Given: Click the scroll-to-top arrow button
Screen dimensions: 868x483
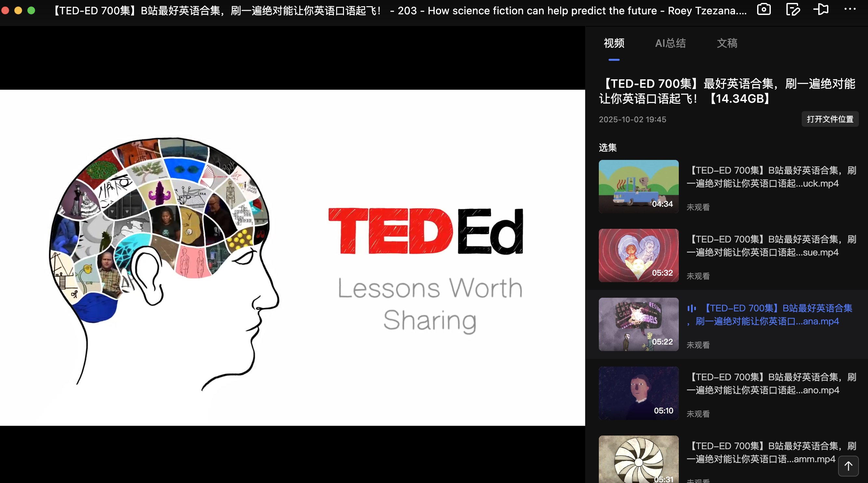Looking at the screenshot, I should [848, 466].
